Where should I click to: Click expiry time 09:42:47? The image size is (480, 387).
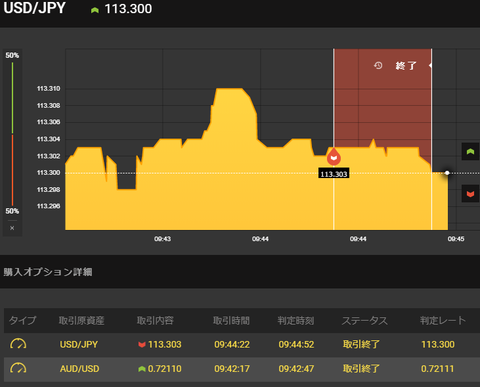point(296,369)
